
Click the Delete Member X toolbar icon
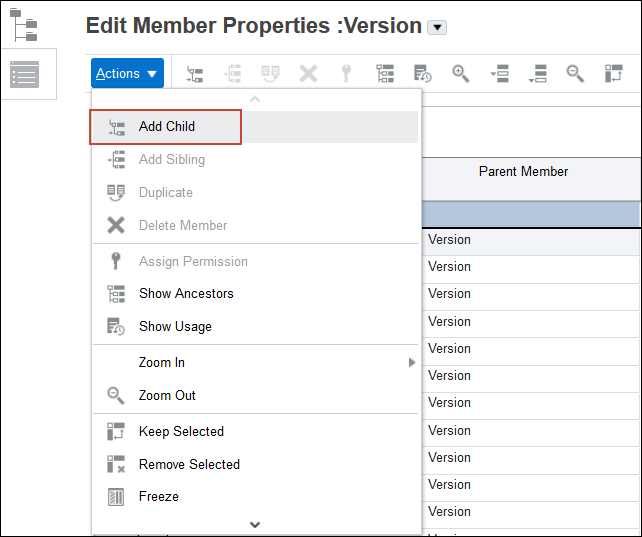tap(308, 74)
